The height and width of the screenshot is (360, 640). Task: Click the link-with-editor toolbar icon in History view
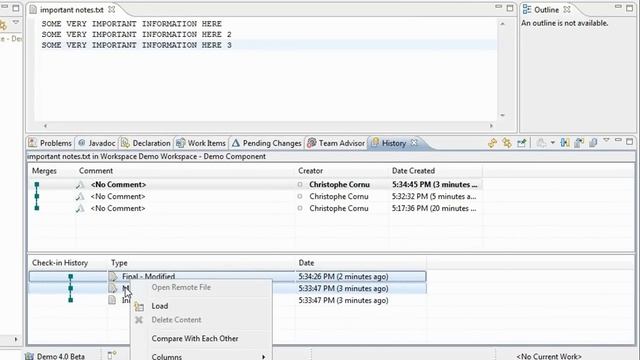tap(493, 143)
